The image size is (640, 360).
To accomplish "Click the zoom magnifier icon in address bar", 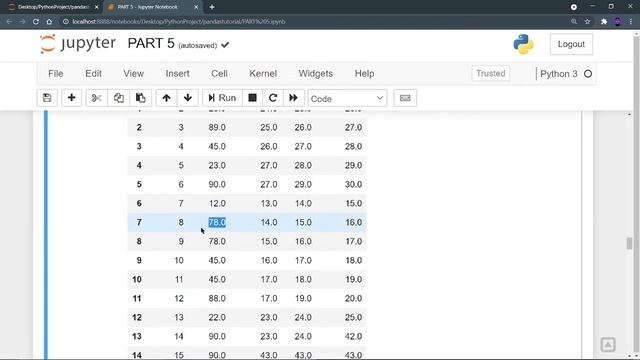I will 574,22.
